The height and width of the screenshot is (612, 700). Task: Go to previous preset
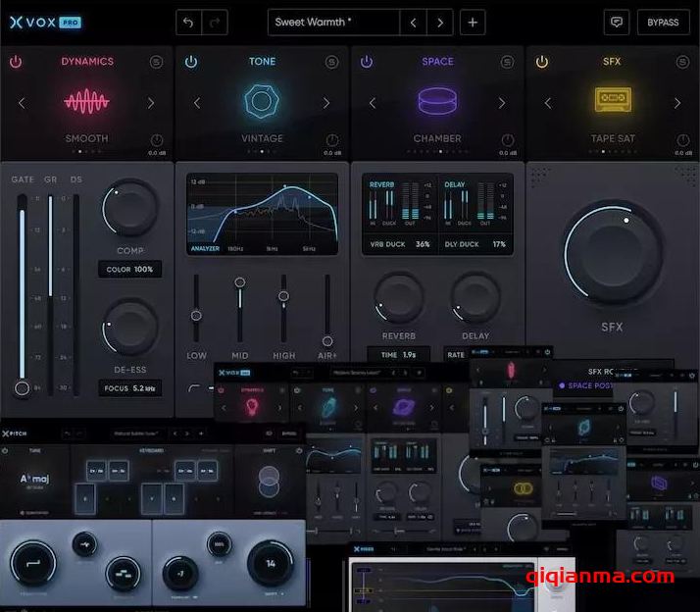(414, 23)
